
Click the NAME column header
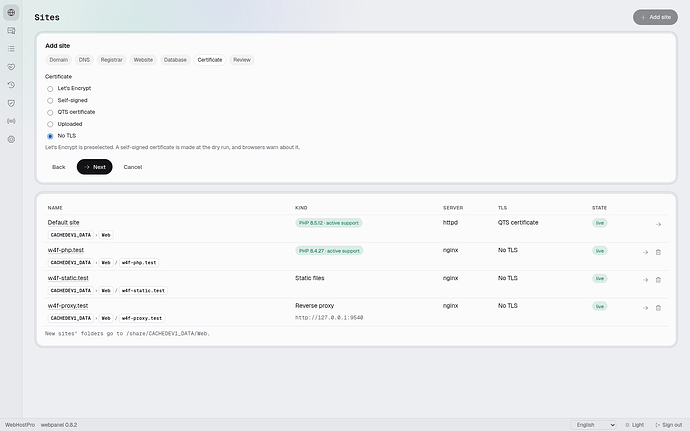click(x=55, y=208)
